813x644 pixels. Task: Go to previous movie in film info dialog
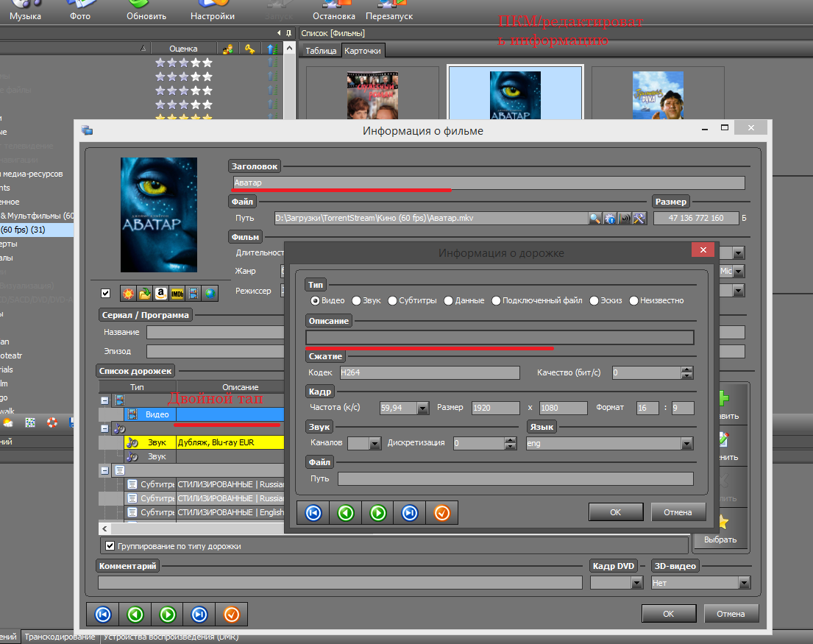(x=135, y=615)
